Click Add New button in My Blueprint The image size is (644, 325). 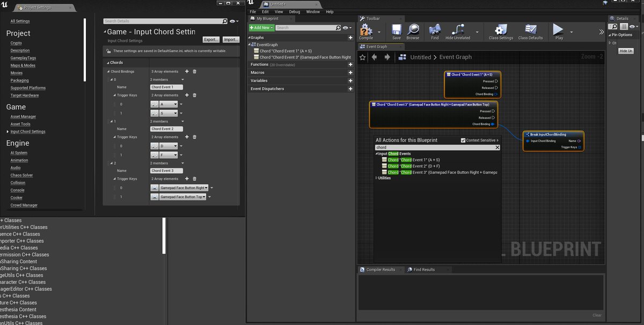(x=262, y=27)
